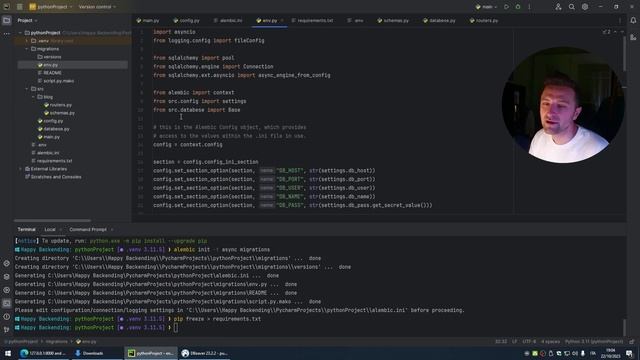The height and width of the screenshot is (360, 640).
Task: Switch to the main.py editor tab
Action: point(148,20)
